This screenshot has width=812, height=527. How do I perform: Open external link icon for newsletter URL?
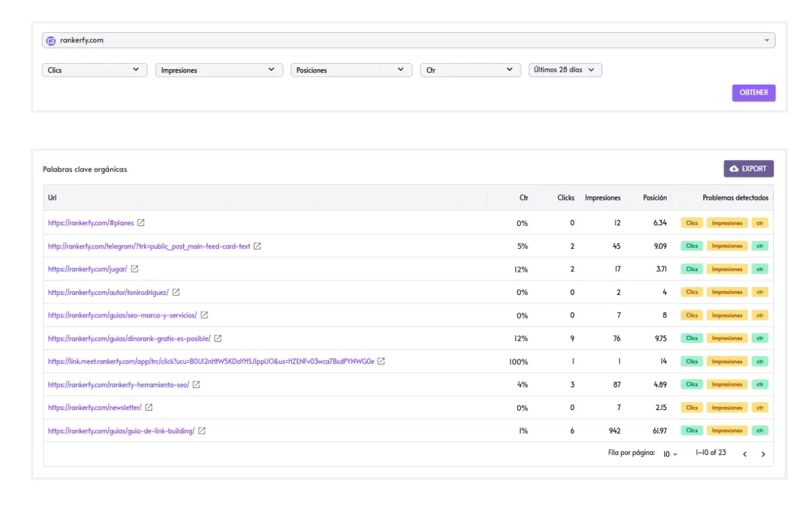pos(148,407)
